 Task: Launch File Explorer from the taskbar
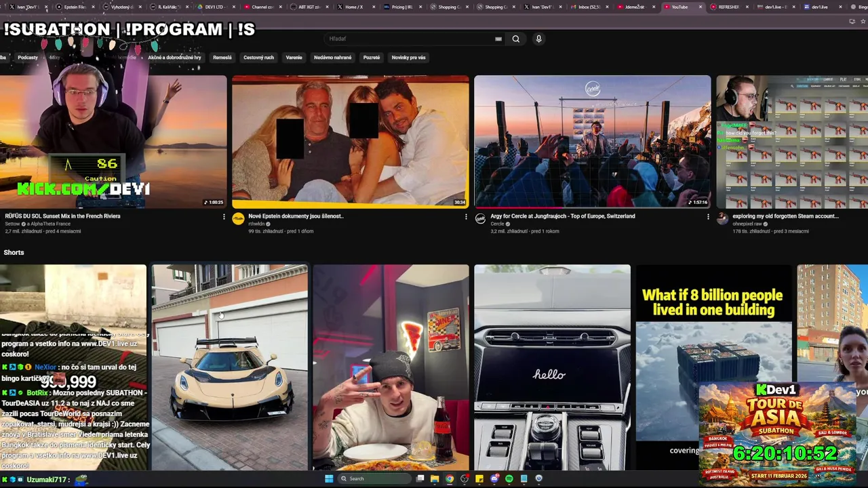point(435,479)
